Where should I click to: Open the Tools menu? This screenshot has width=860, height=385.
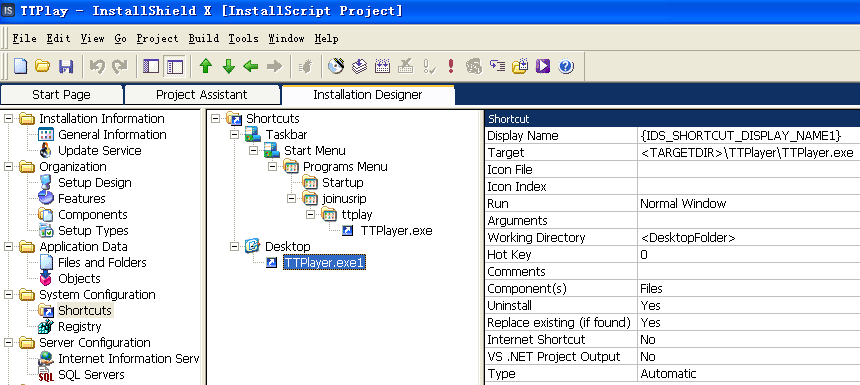[x=244, y=38]
